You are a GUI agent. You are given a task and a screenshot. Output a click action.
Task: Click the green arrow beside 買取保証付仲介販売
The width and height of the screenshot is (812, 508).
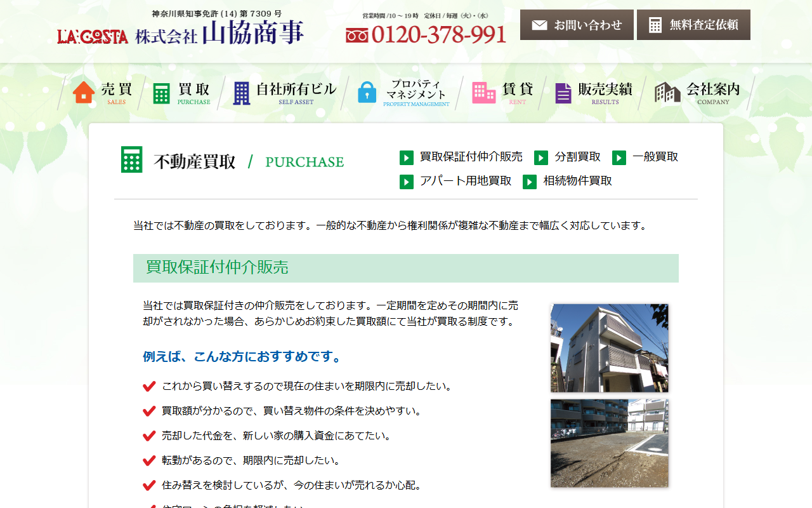coord(407,157)
